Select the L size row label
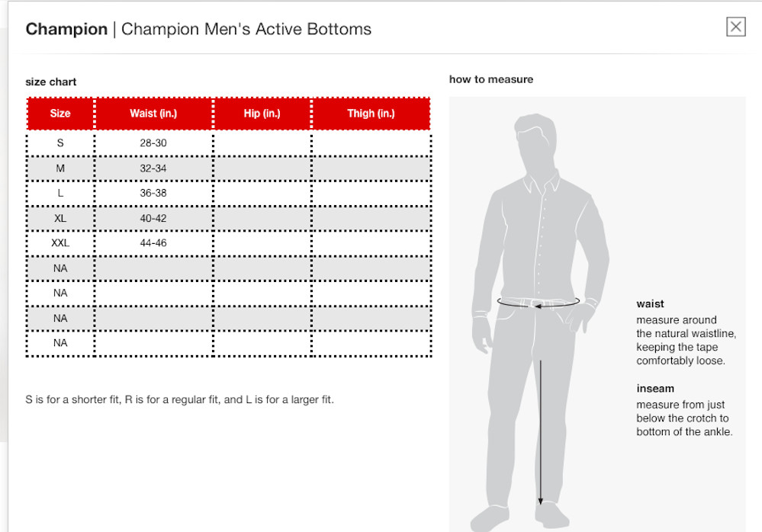 (x=60, y=193)
